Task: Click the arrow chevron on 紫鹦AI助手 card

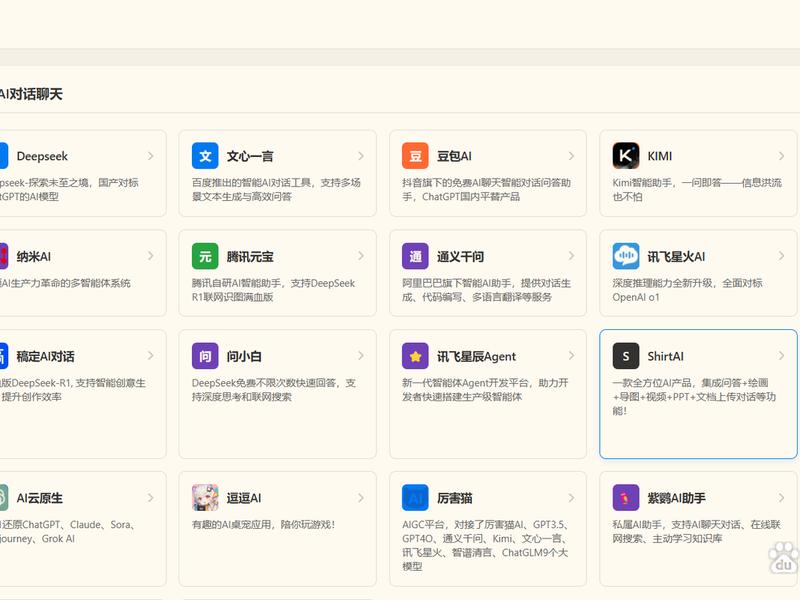Action: pyautogui.click(x=781, y=497)
